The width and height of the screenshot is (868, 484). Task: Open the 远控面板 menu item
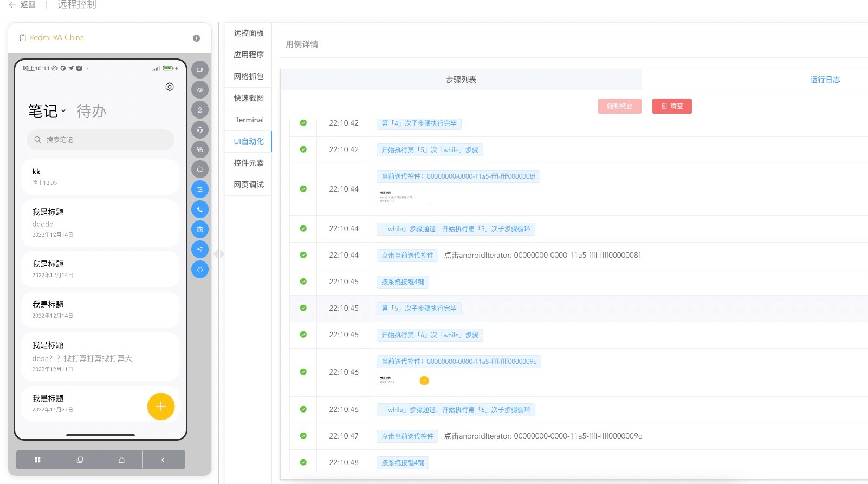249,33
